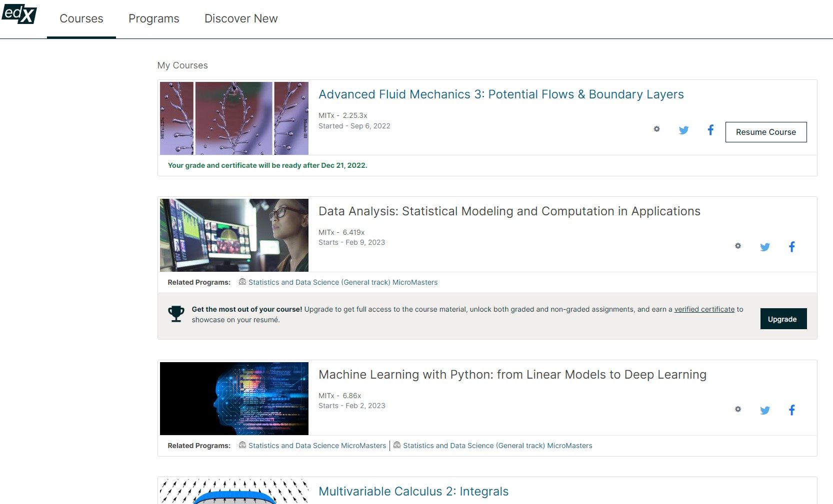Screen dimensions: 833x504
Task: Open Statistics and Data Science MicroMasters link under Machine Learning
Action: [x=317, y=446]
